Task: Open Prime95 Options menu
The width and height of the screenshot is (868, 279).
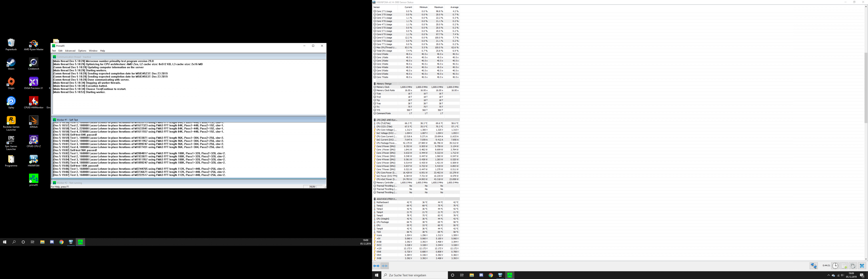Action: (x=82, y=51)
